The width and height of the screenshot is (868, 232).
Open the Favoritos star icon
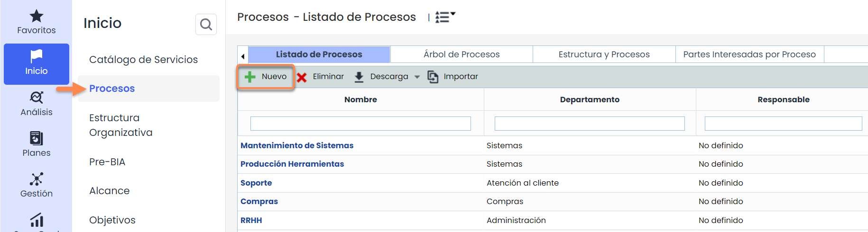pos(37,17)
